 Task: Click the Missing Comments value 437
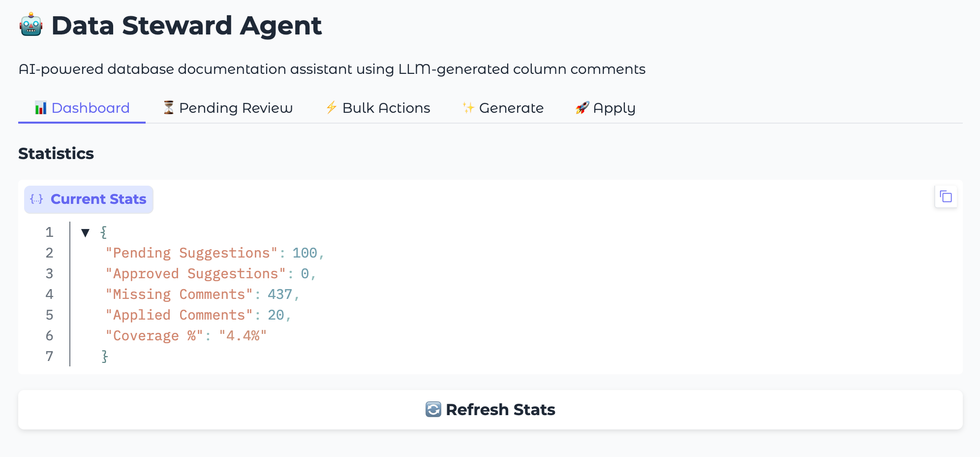[x=279, y=294]
